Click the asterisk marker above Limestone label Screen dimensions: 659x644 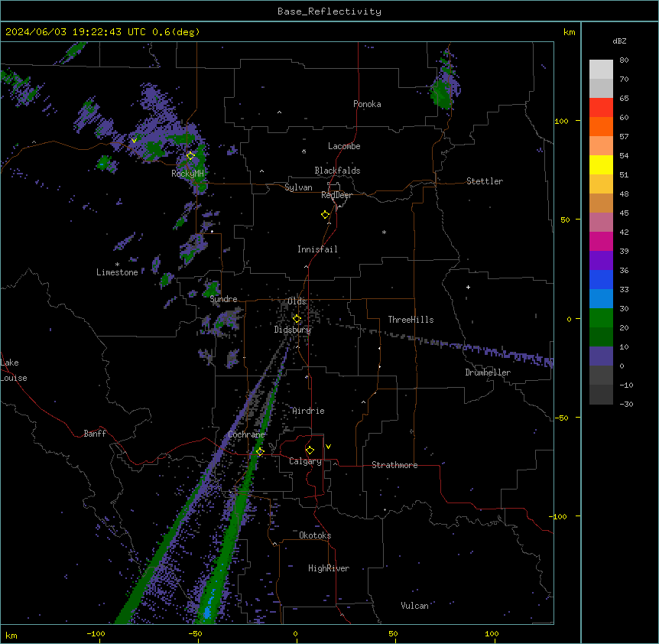(117, 264)
